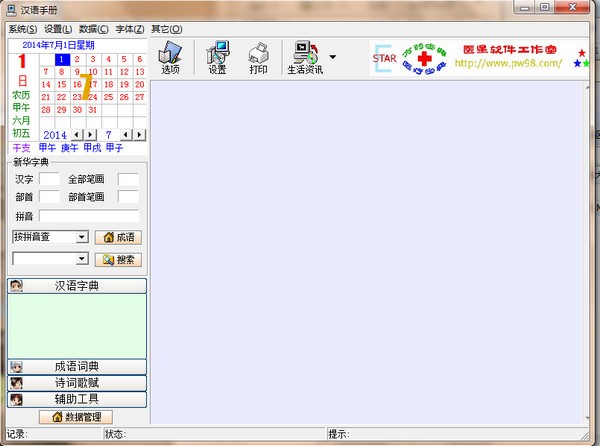Open the 字体(Z) menu

click(x=130, y=29)
